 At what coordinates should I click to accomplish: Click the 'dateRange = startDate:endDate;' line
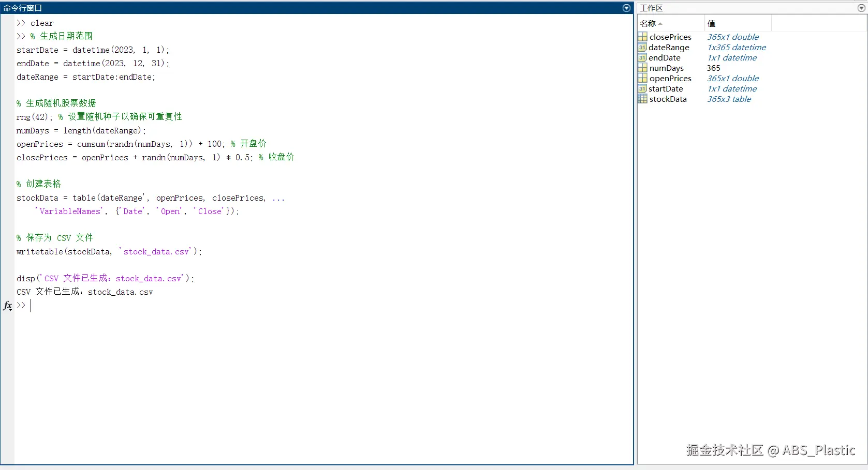pos(86,77)
